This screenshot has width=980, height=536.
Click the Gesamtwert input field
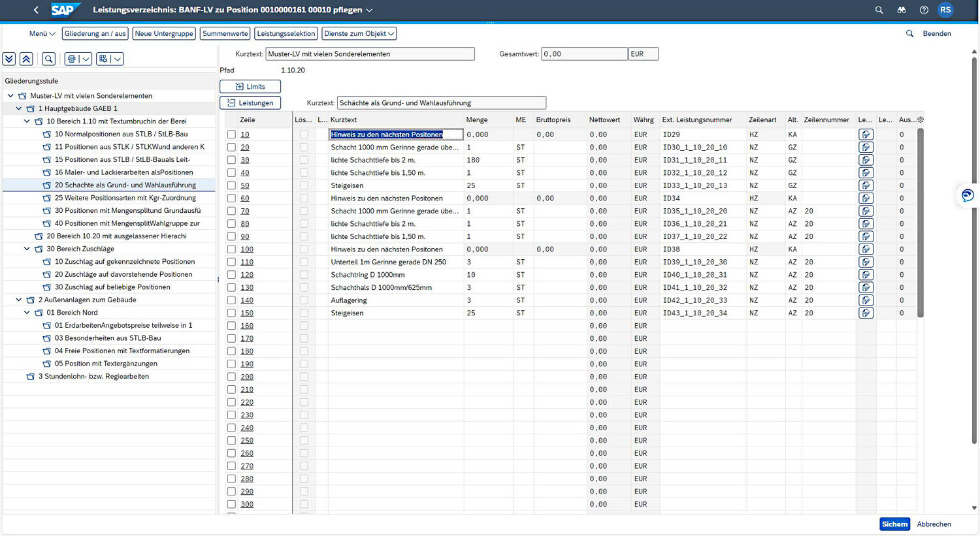pos(584,54)
